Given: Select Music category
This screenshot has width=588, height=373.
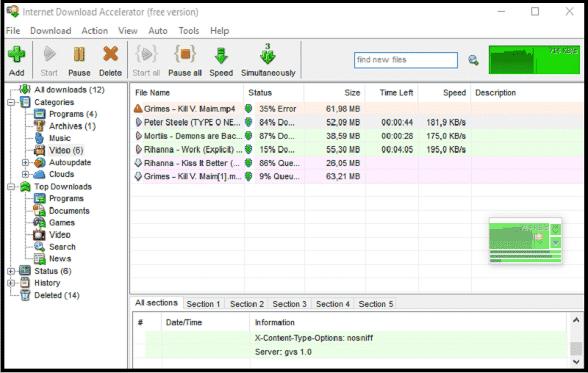Looking at the screenshot, I should pyautogui.click(x=60, y=138).
